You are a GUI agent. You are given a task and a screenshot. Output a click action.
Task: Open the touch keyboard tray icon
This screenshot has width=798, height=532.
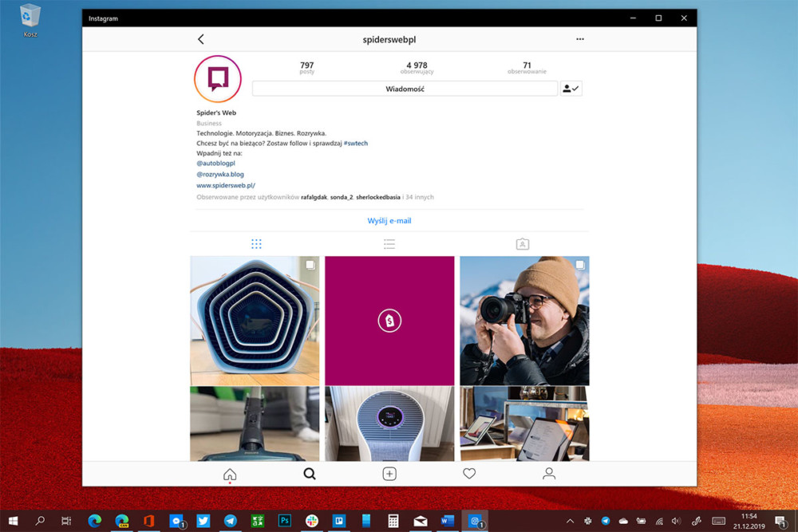coord(718,521)
